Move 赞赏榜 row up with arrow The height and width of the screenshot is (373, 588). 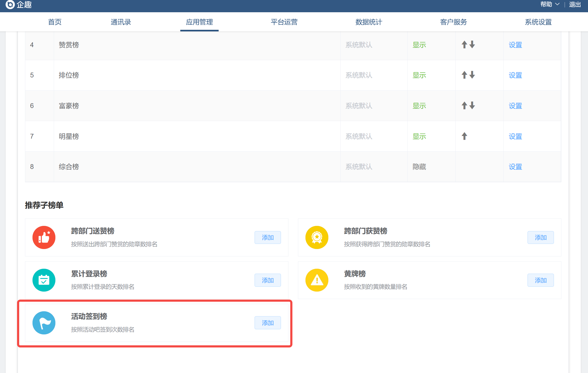[464, 45]
